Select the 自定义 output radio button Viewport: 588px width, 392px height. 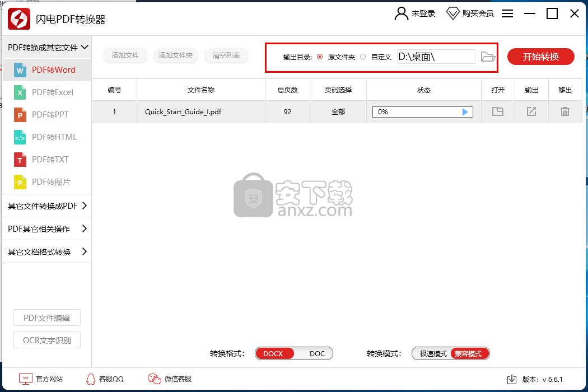(363, 57)
